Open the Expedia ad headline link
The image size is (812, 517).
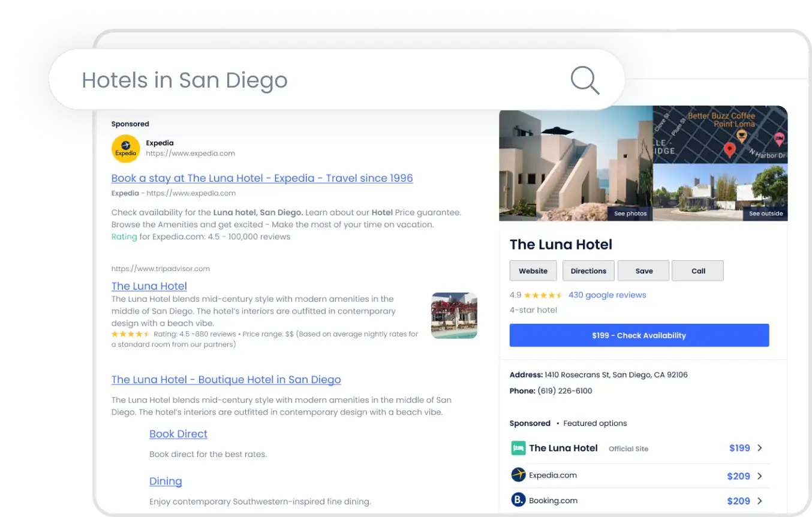(x=262, y=178)
